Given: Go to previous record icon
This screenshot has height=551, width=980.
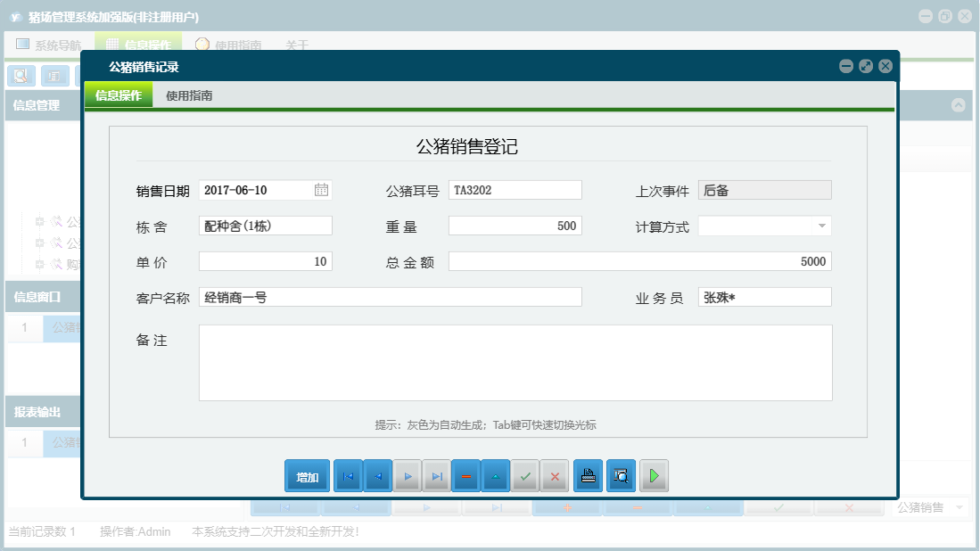Looking at the screenshot, I should [377, 475].
